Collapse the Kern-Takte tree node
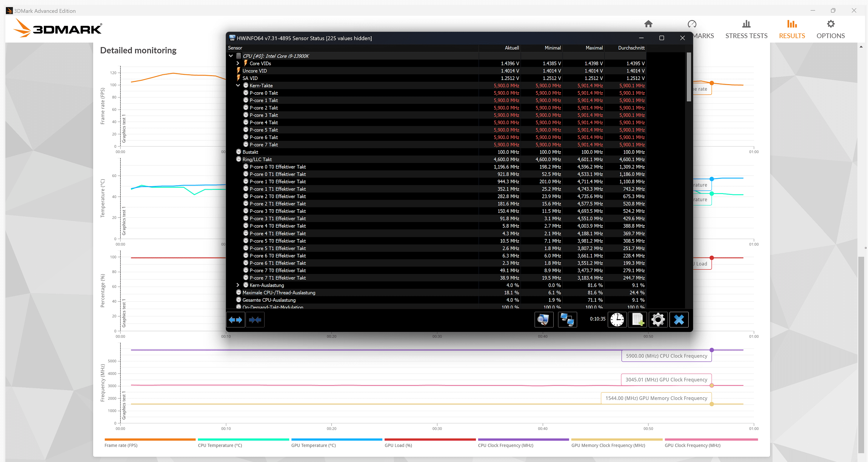The image size is (868, 462). coord(238,86)
